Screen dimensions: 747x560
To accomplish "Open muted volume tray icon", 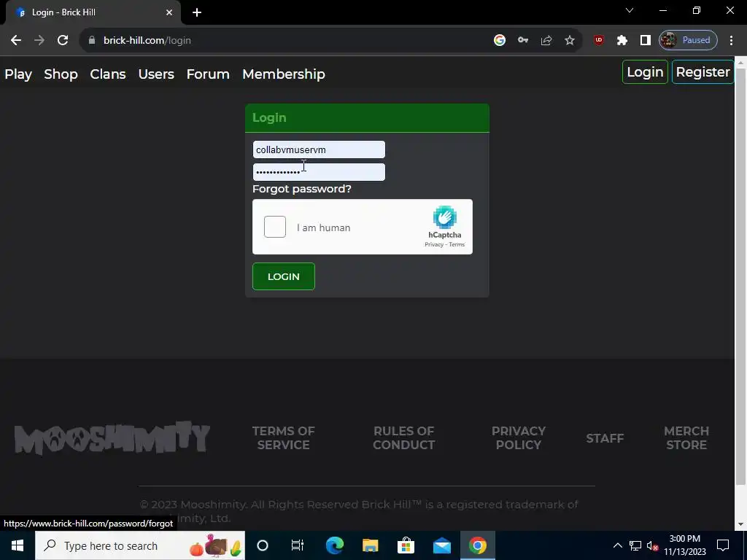I will [652, 545].
